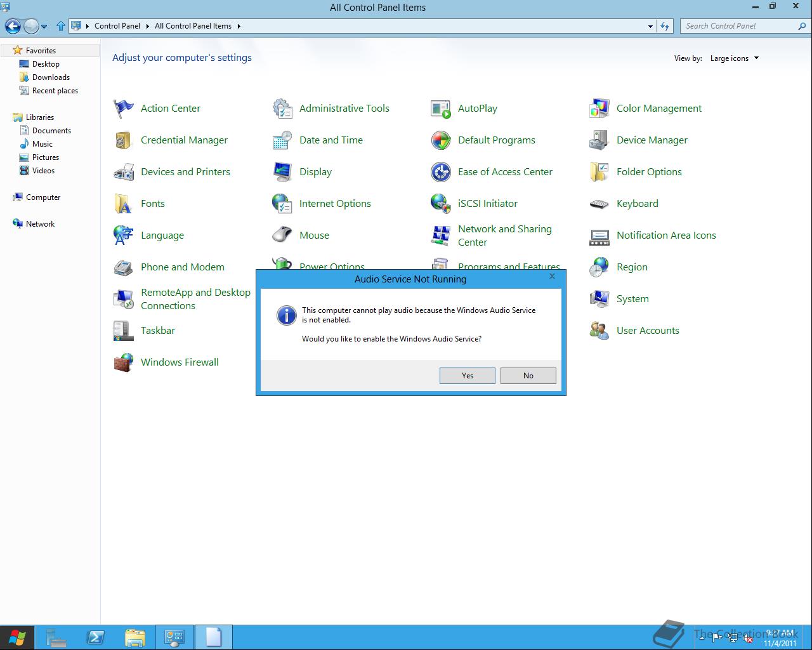Open the User Accounts text link

tap(648, 331)
